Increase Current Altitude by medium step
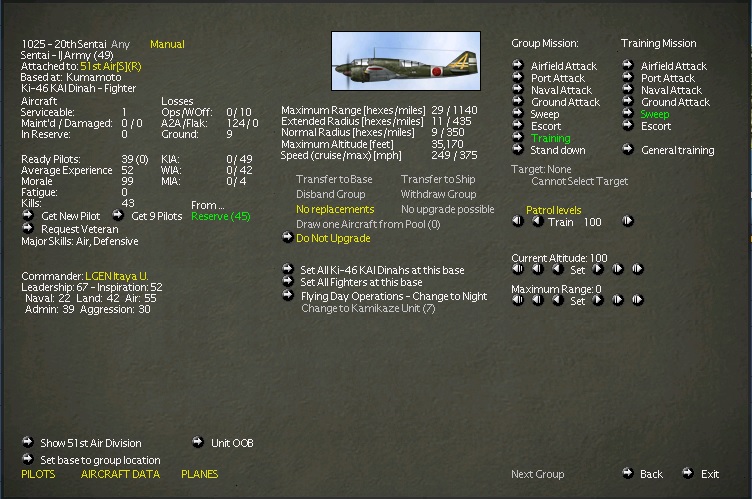The height and width of the screenshot is (499, 752). pos(618,269)
